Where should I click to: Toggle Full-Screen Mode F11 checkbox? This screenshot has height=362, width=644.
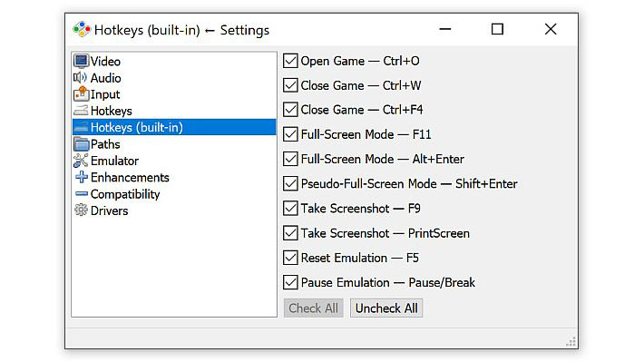tap(290, 134)
